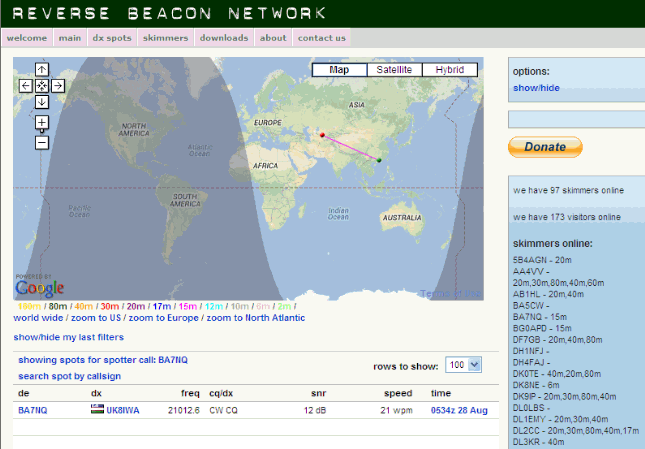Screen dimensions: 645x449
Task: Click skimmer entry DL3KR - 40m
Action: 538,442
